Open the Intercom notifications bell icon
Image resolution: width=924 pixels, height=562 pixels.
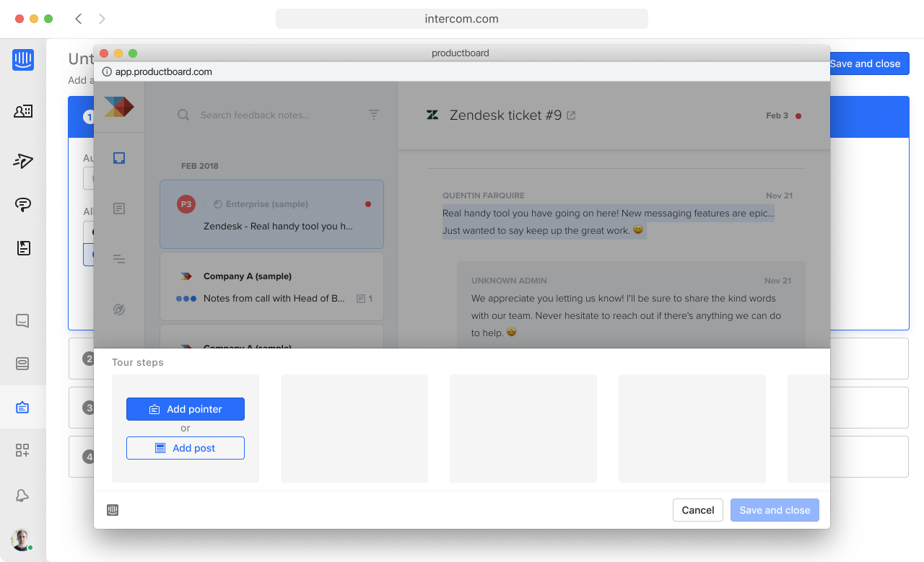tap(22, 495)
